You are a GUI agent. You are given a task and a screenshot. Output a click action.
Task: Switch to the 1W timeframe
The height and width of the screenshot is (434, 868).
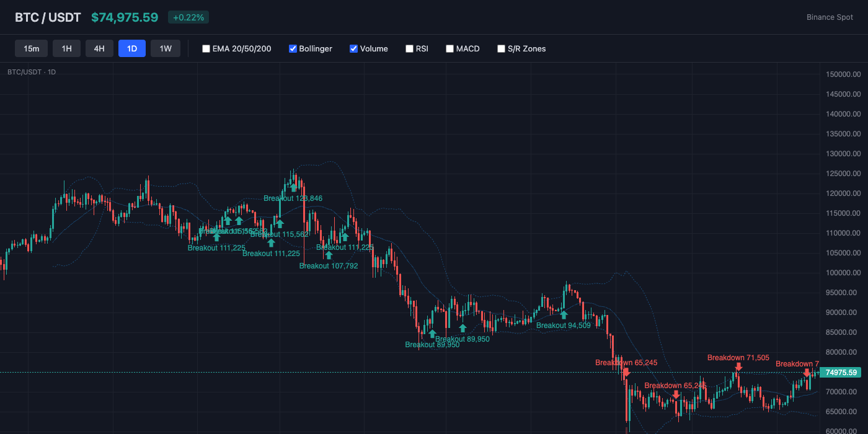[x=165, y=48]
